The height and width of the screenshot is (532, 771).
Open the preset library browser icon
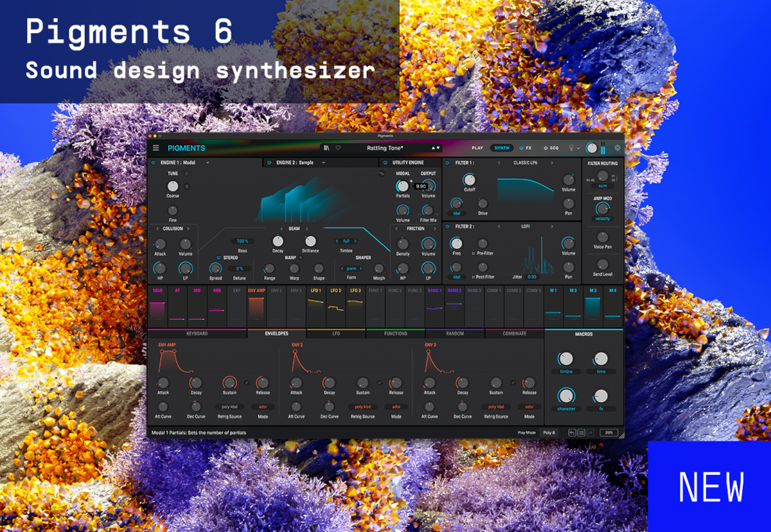pyautogui.click(x=326, y=148)
